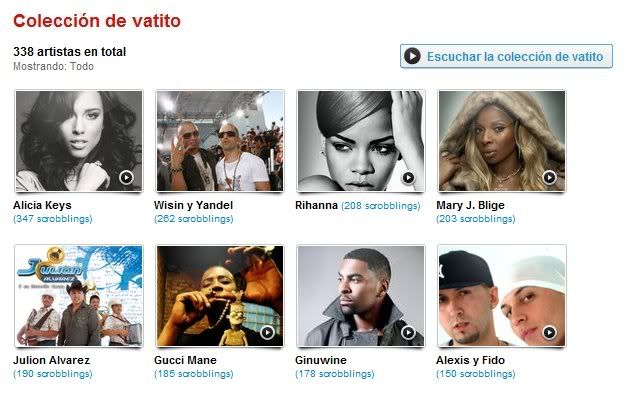
Task: Play Gucci Mane via thumbnail play icon
Action: 267,332
